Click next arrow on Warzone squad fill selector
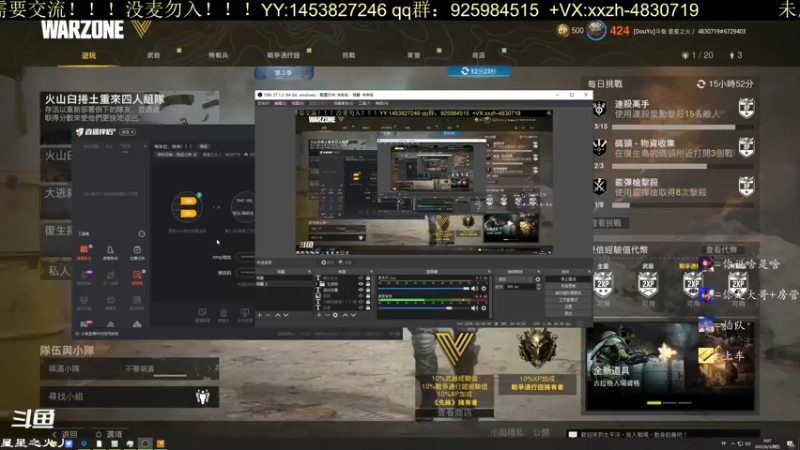This screenshot has height=450, width=800. tap(209, 368)
